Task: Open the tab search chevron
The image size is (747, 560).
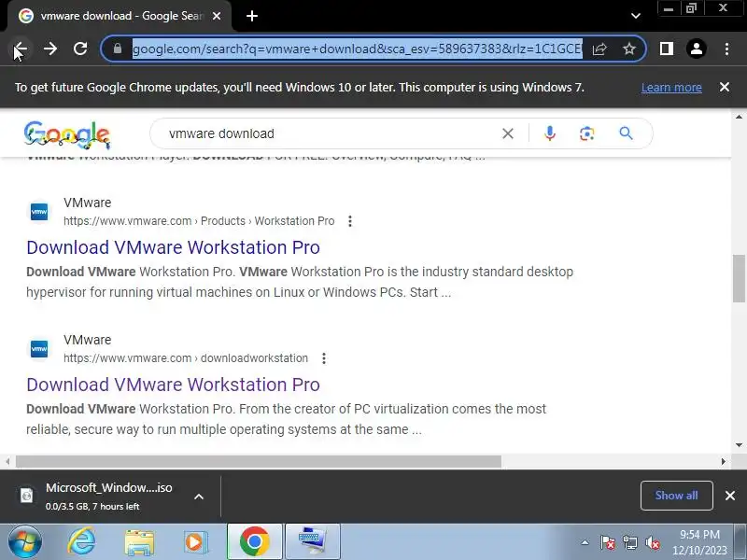Action: click(636, 16)
